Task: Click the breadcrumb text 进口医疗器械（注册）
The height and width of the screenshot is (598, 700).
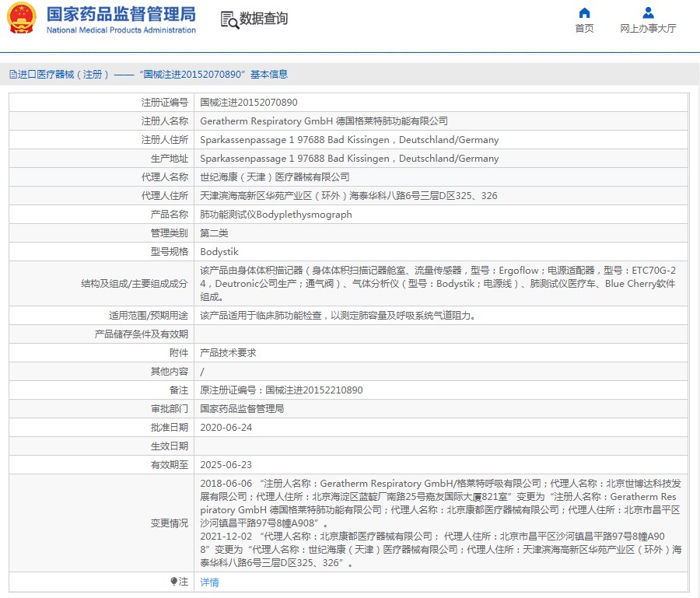Action: (x=64, y=75)
